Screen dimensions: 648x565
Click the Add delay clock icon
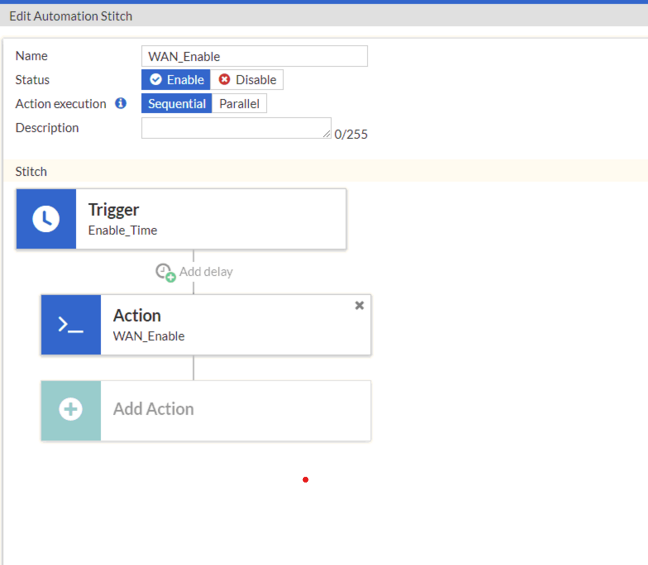[165, 272]
